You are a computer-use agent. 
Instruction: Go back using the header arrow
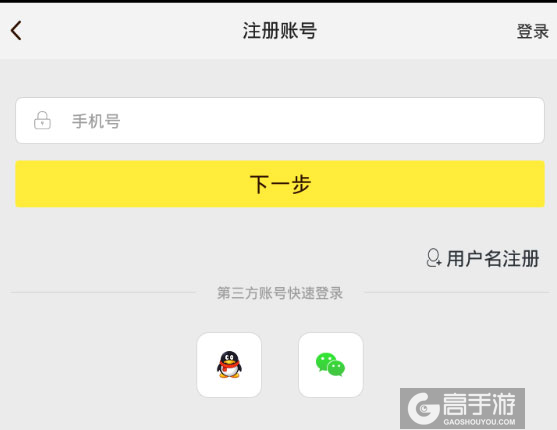click(16, 31)
